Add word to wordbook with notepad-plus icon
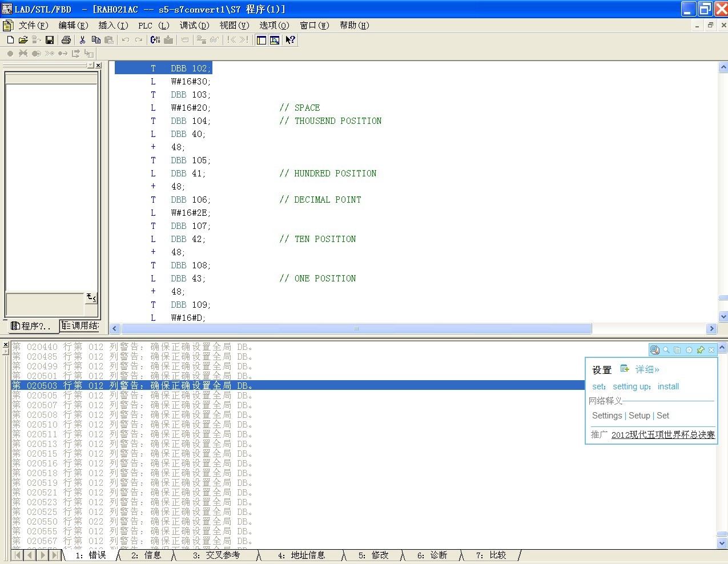Viewport: 728px width, 564px height. (x=625, y=369)
